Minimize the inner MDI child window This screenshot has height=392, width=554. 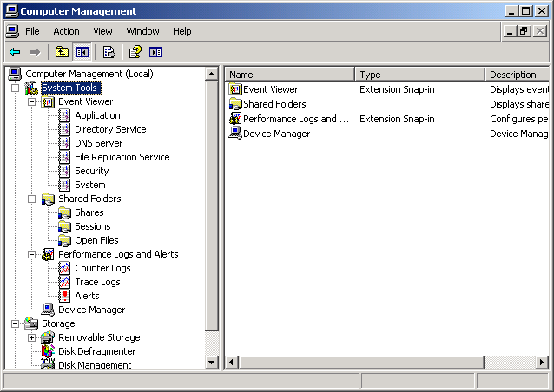510,31
